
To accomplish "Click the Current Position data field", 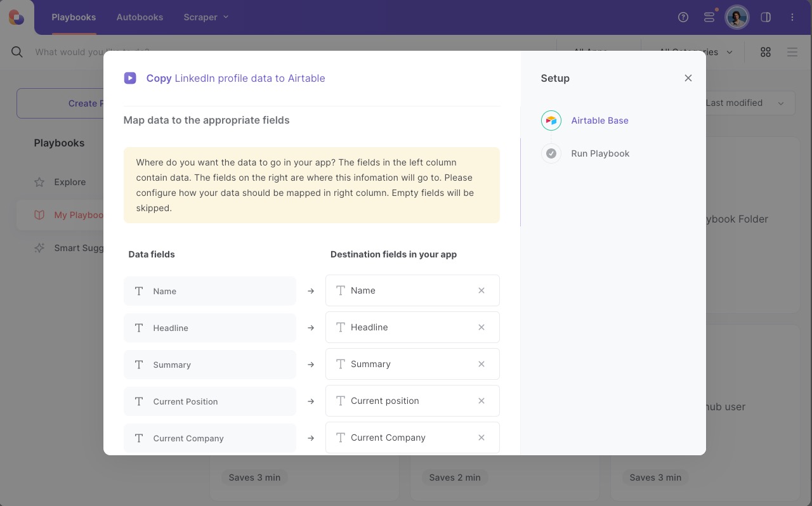I will point(210,401).
